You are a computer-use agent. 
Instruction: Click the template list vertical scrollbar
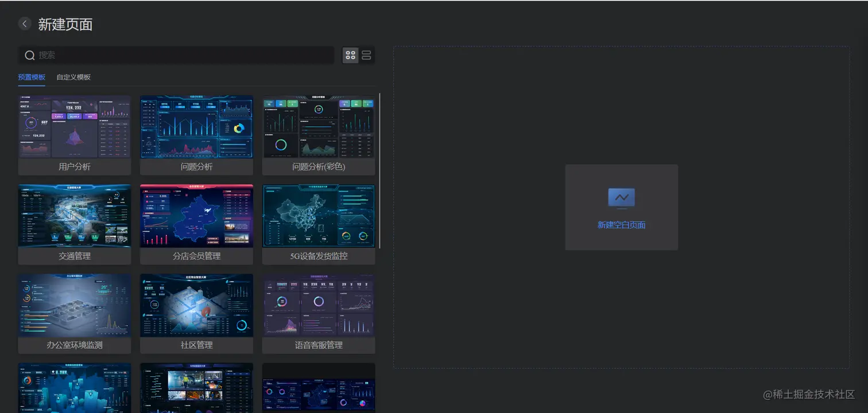pos(379,170)
